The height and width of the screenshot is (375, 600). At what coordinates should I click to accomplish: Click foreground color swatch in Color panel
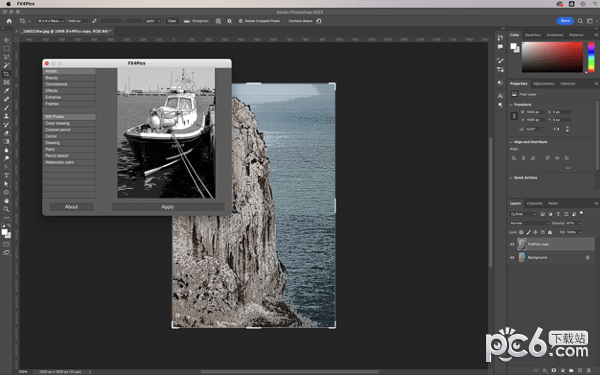513,46
